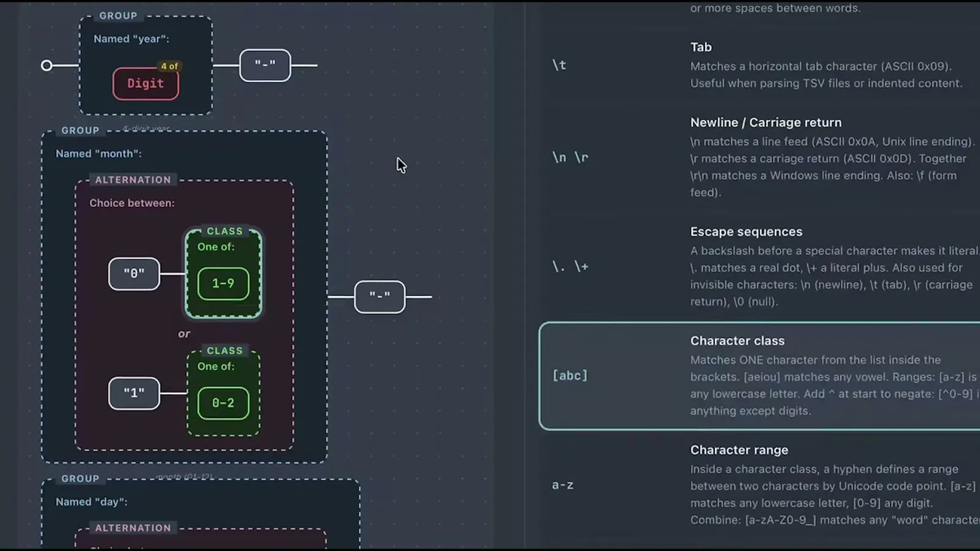980x551 pixels.
Task: Click the "0" literal node in alternation
Action: pyautogui.click(x=134, y=274)
